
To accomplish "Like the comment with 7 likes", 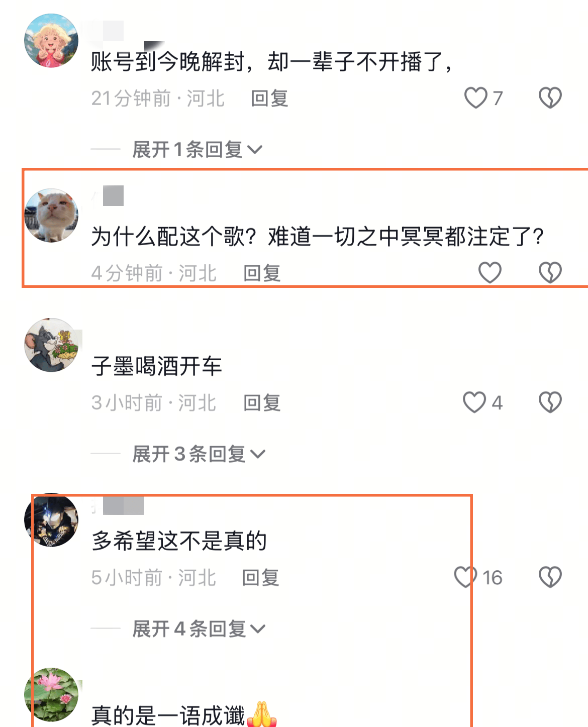I will click(475, 97).
